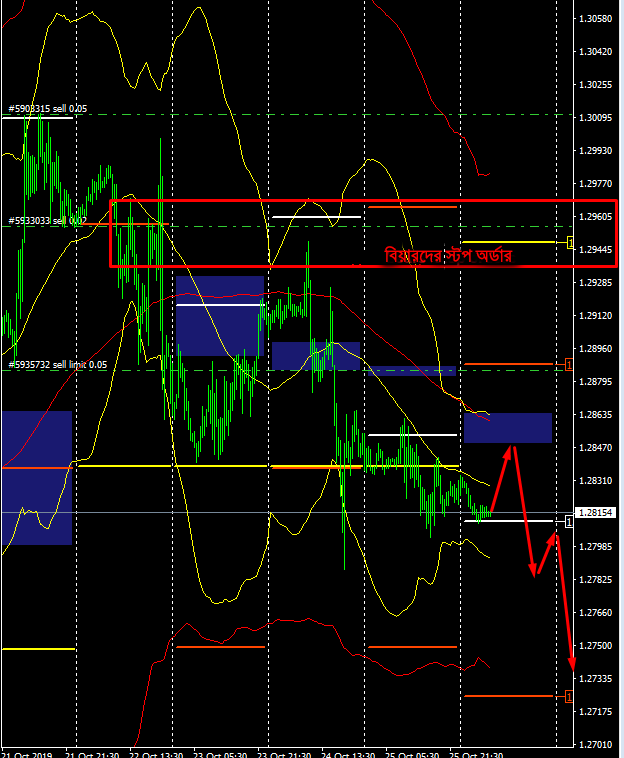Select the blue rectangle at the far left edge
Viewport: 624px width, 758px height.
coord(35,478)
